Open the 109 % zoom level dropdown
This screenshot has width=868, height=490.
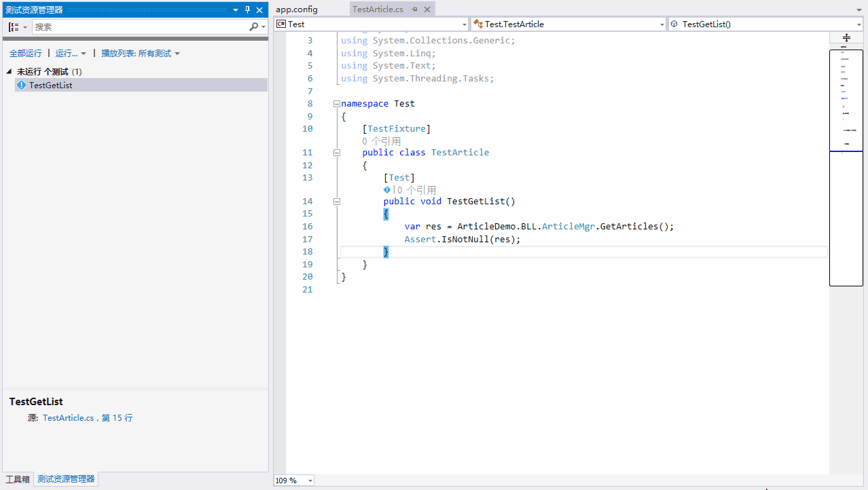coord(310,480)
